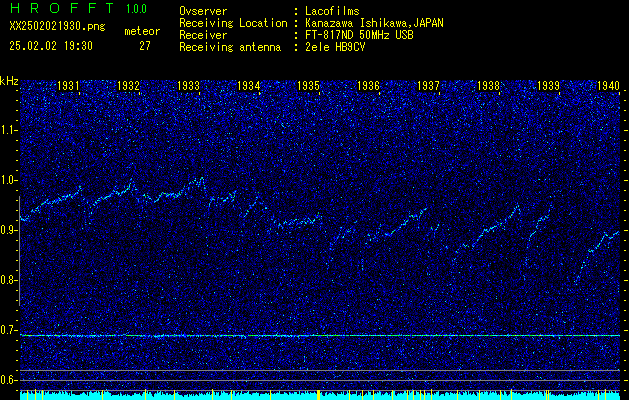Click the gray vertical range bar near 0.9 kHz
The image size is (629, 400).
click(19, 251)
